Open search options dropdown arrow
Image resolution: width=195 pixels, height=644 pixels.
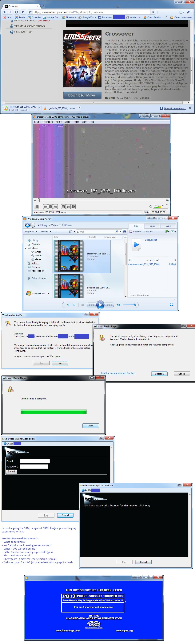point(121,231)
